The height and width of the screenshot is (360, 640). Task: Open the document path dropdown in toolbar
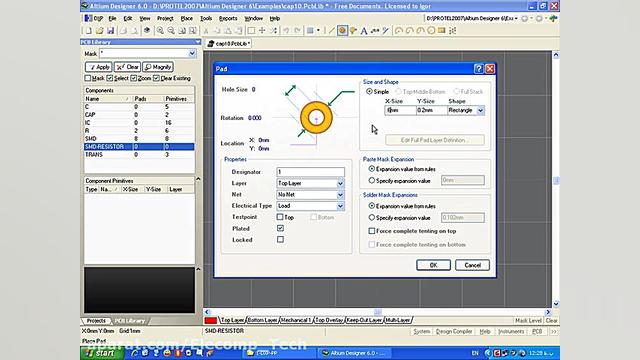point(516,18)
